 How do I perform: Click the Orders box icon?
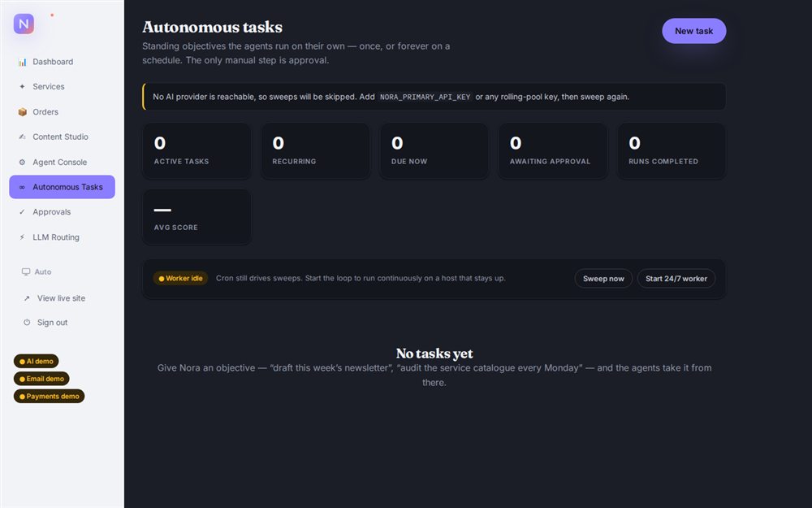click(x=22, y=112)
